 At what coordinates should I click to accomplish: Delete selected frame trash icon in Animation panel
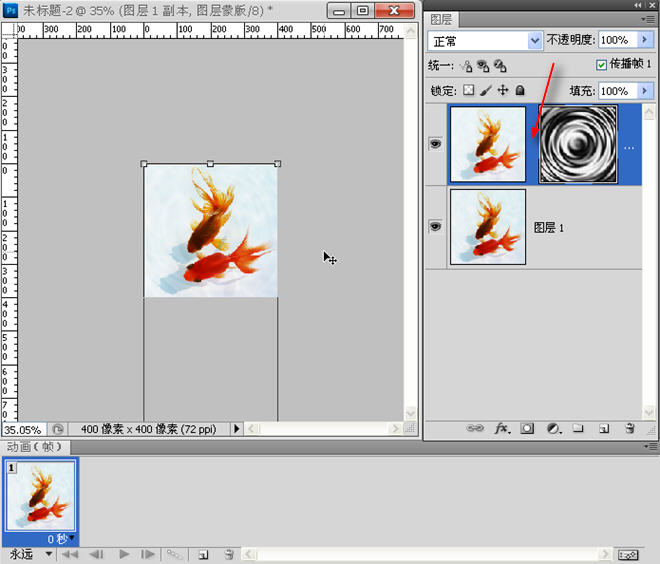(x=229, y=554)
